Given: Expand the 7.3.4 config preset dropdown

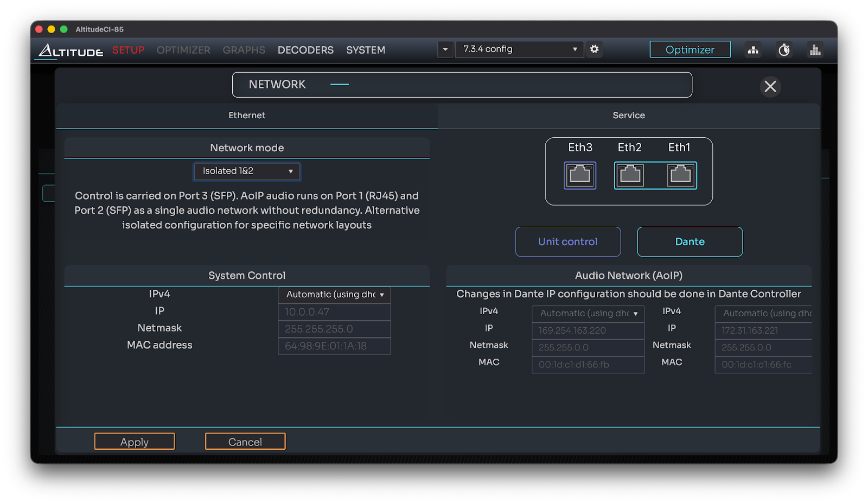Looking at the screenshot, I should (x=520, y=49).
